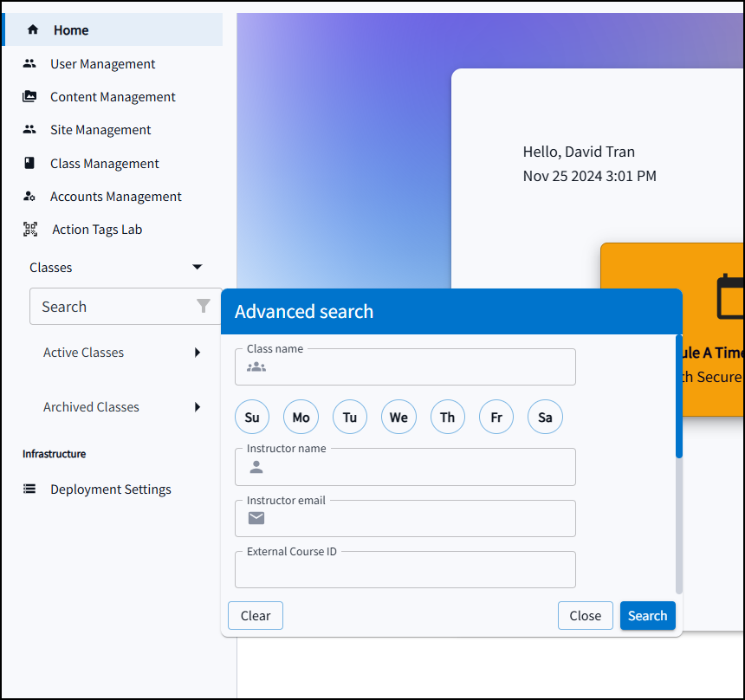Click the Instructor email input field

click(x=416, y=519)
